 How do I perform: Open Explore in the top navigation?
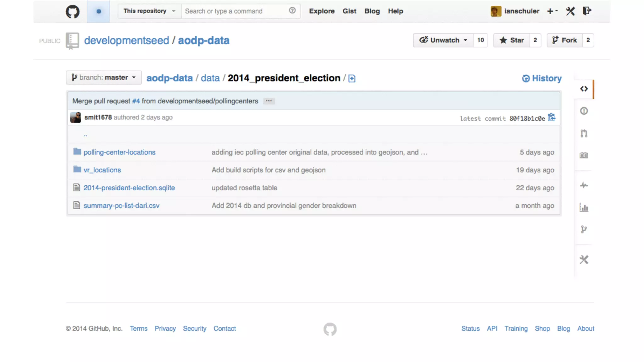point(322,11)
